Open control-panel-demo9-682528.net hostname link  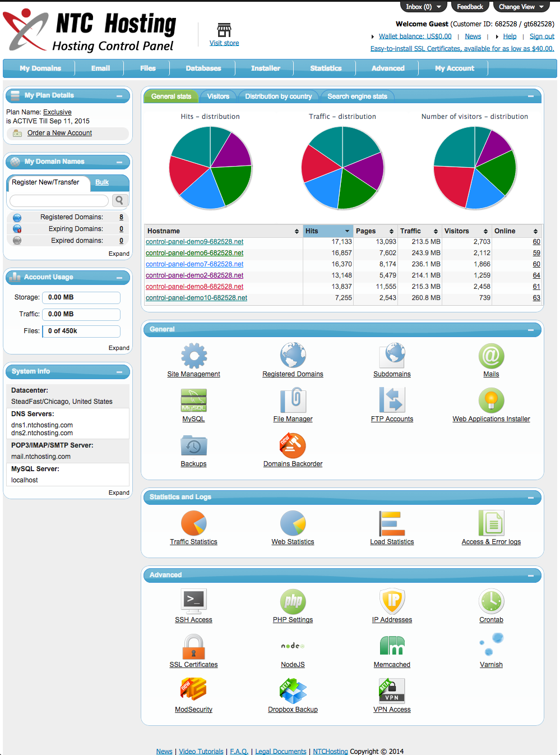(195, 242)
